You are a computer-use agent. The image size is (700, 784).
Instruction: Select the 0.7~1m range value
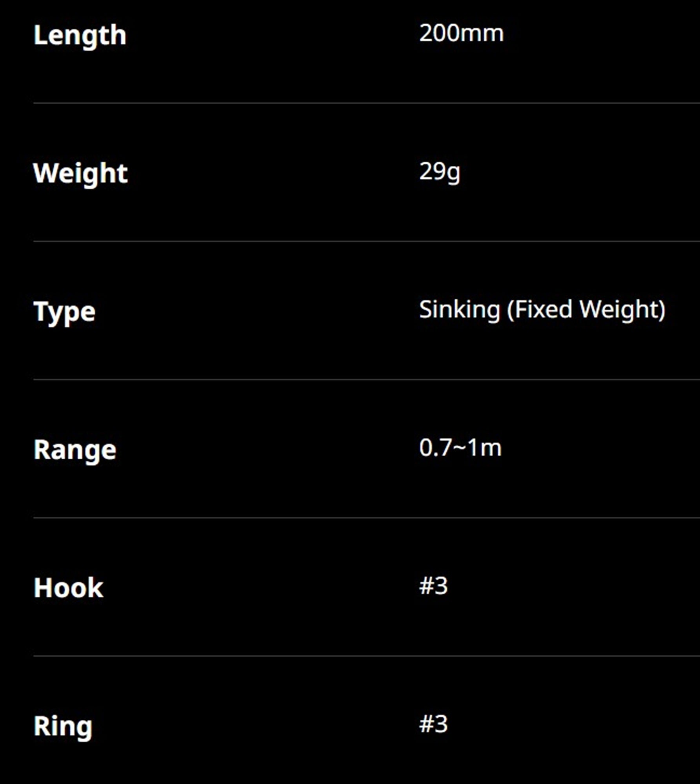[460, 448]
